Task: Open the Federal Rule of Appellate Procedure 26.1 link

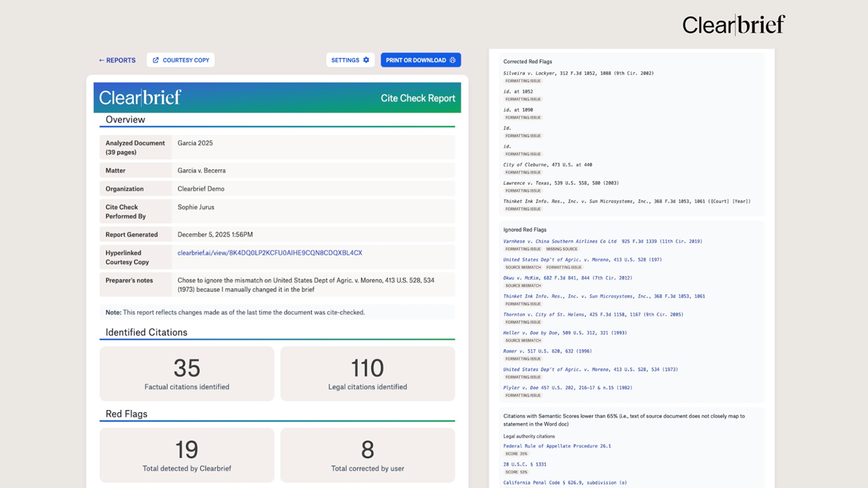Action: pyautogui.click(x=557, y=446)
